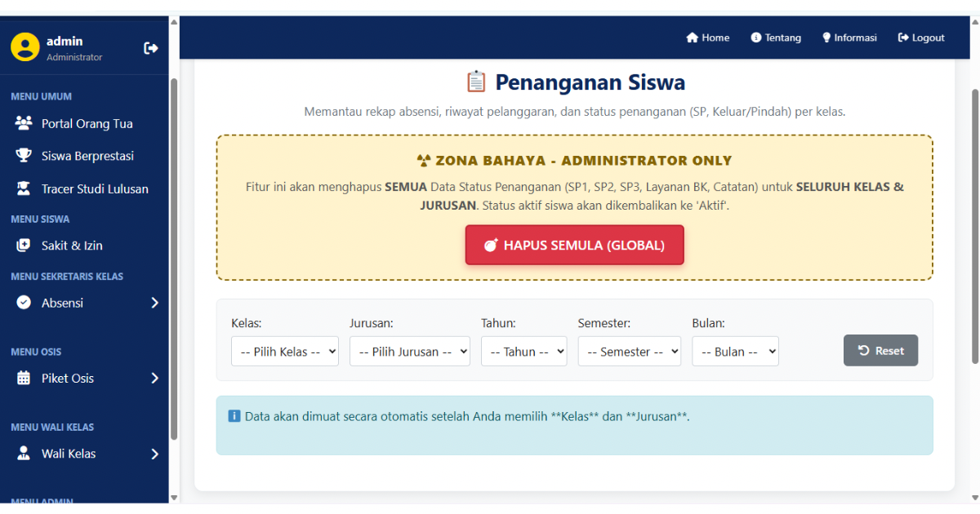The image size is (980, 514).
Task: Open the Pilih Kelas dropdown
Action: tap(285, 351)
